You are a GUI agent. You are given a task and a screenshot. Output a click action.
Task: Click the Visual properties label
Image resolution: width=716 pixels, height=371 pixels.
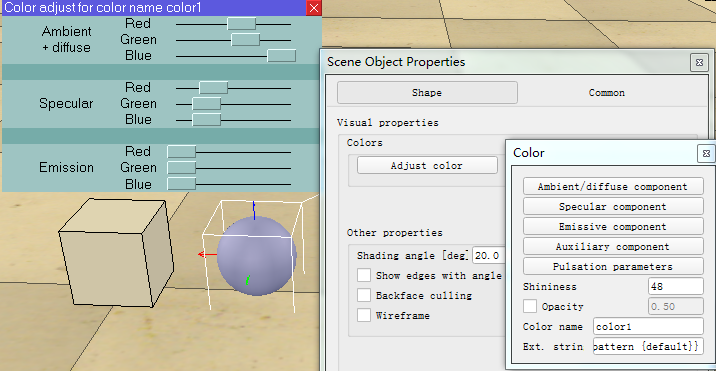[x=388, y=122]
